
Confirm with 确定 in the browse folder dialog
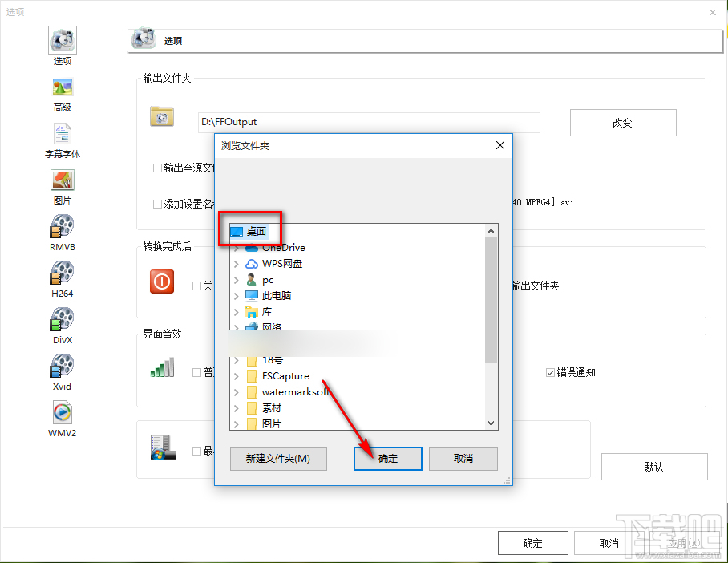[x=388, y=459]
